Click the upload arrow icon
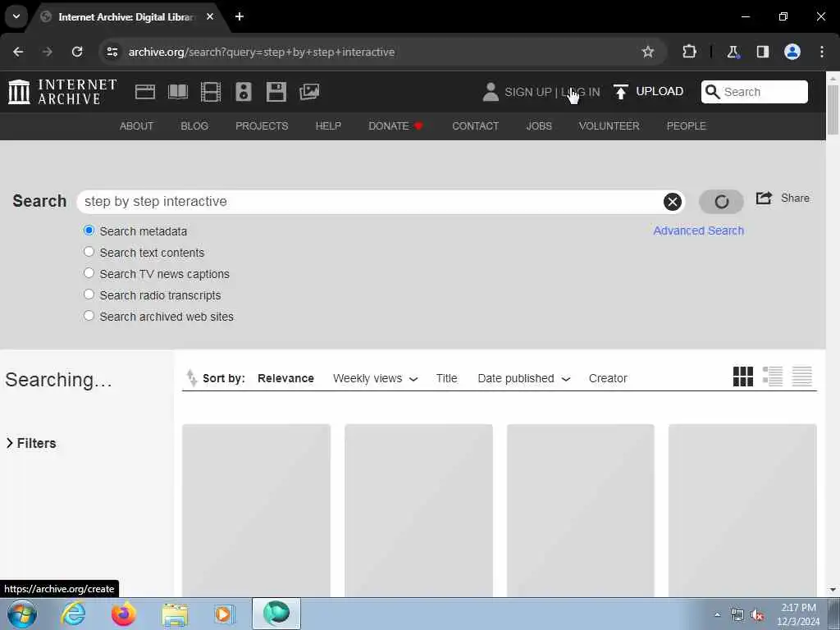840x630 pixels. point(620,92)
